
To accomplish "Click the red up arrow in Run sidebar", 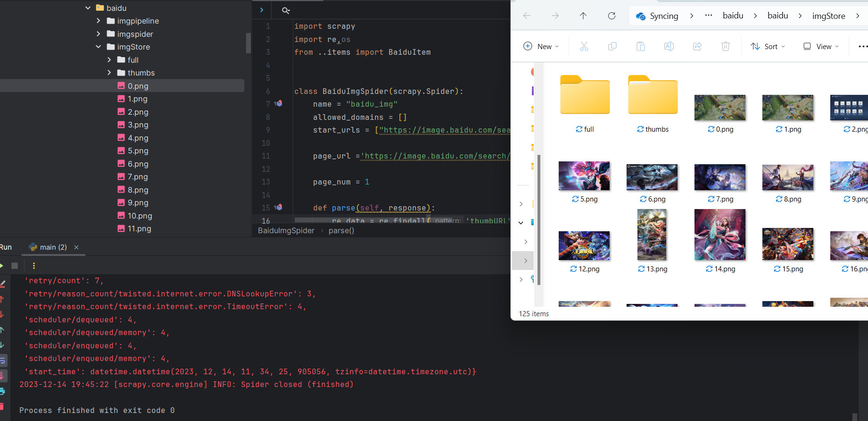I will 2,299.
